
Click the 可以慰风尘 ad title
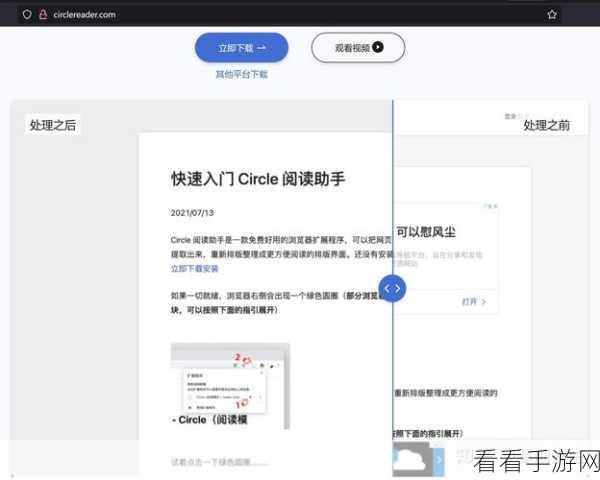(426, 232)
